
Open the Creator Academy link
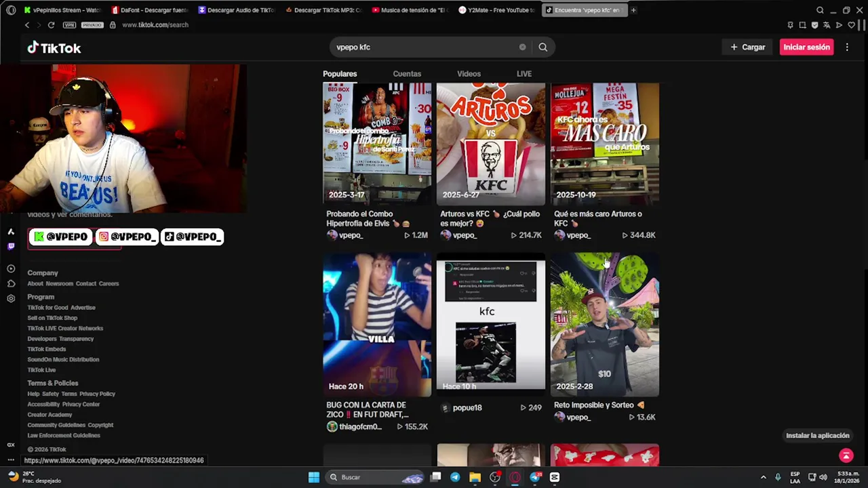tap(50, 415)
